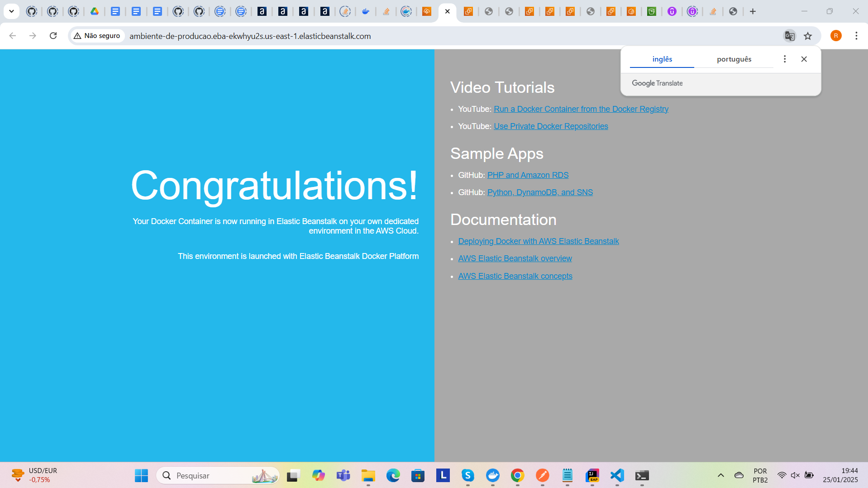This screenshot has width=868, height=488.
Task: Click the 'Congratulations!' heading text
Action: [x=274, y=185]
